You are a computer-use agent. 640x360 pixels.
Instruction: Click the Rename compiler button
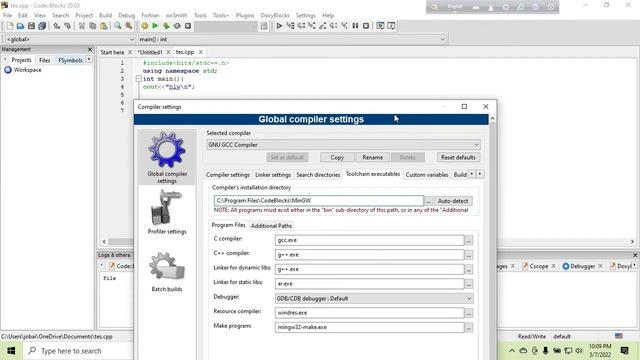tap(373, 157)
